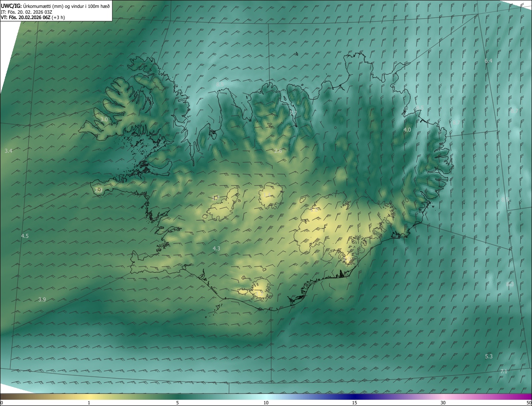The height and width of the screenshot is (406, 532).
Task: Click the 10 label on the color scale
Action: pos(266,403)
